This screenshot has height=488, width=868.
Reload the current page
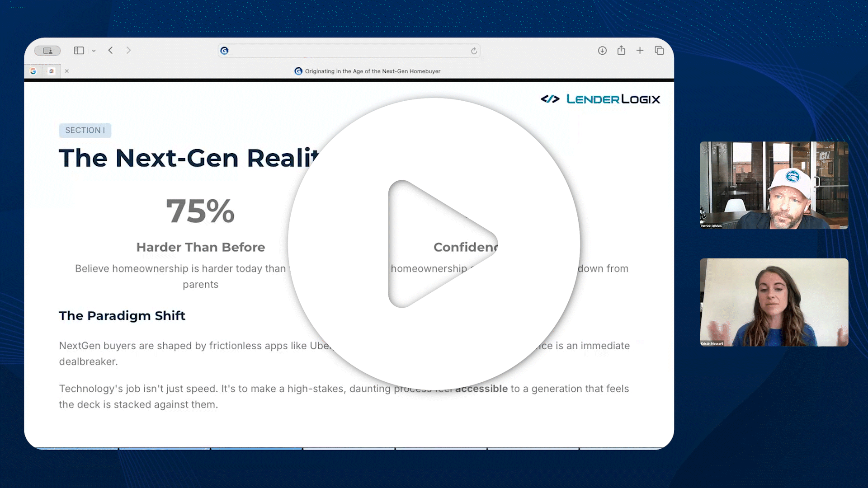pyautogui.click(x=474, y=51)
